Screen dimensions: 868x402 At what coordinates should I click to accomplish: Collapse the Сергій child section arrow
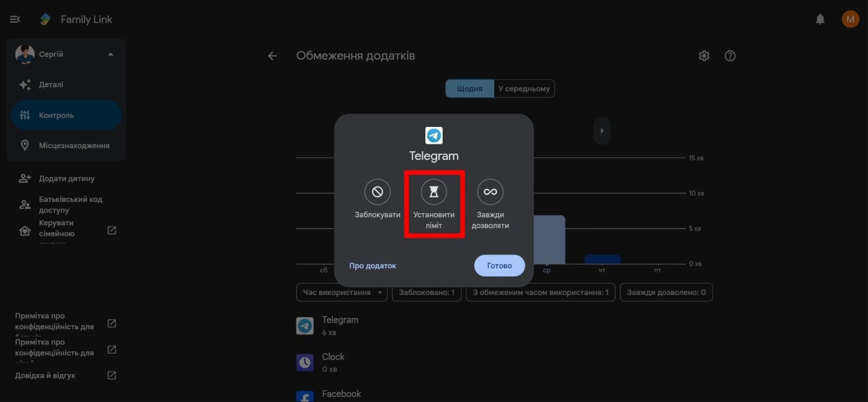click(x=110, y=55)
